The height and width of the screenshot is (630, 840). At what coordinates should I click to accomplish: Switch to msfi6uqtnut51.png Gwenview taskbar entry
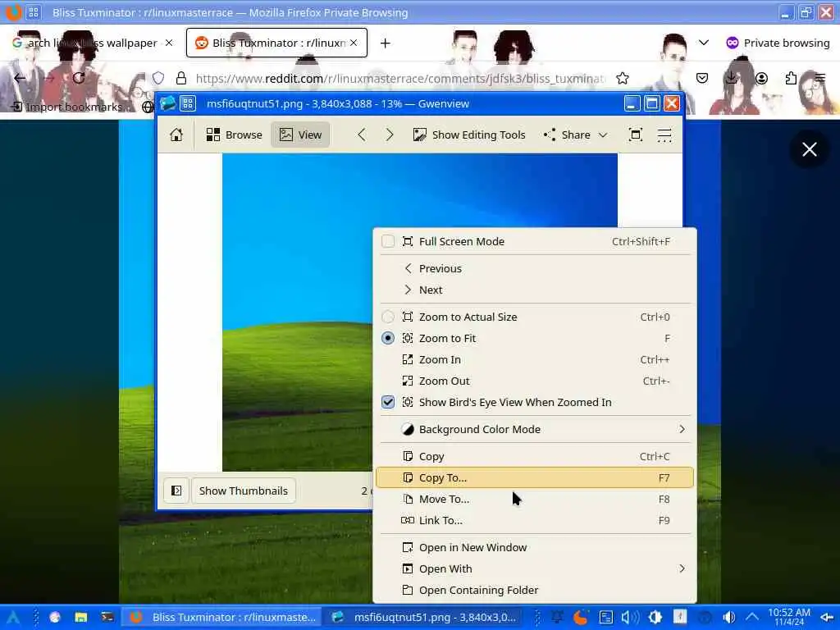pos(423,617)
